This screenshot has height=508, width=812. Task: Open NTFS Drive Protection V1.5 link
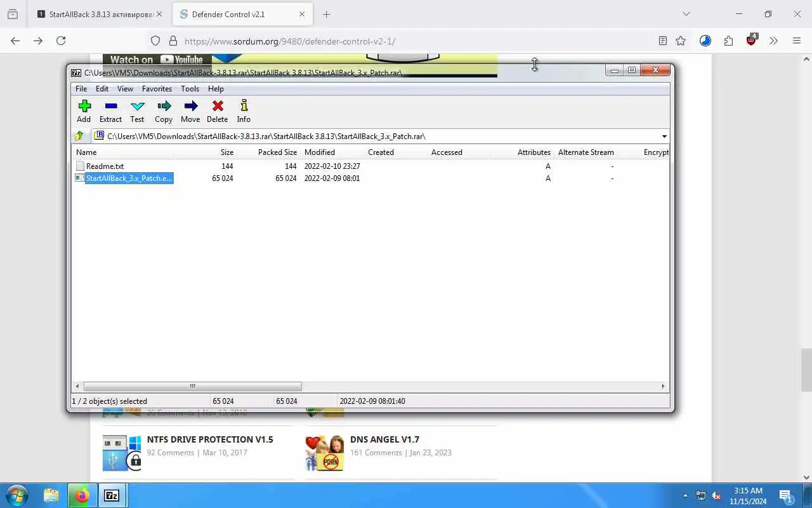pyautogui.click(x=210, y=439)
